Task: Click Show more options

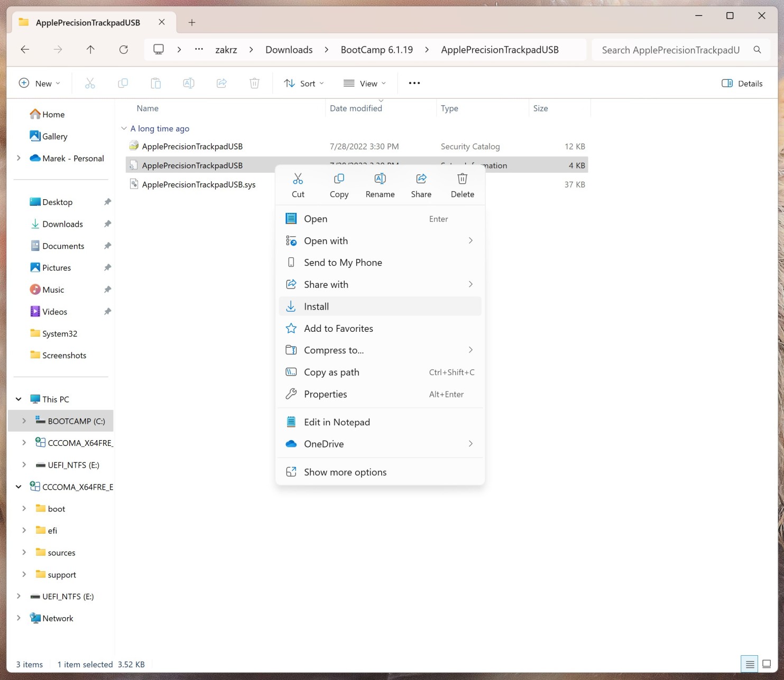Action: tap(380, 472)
